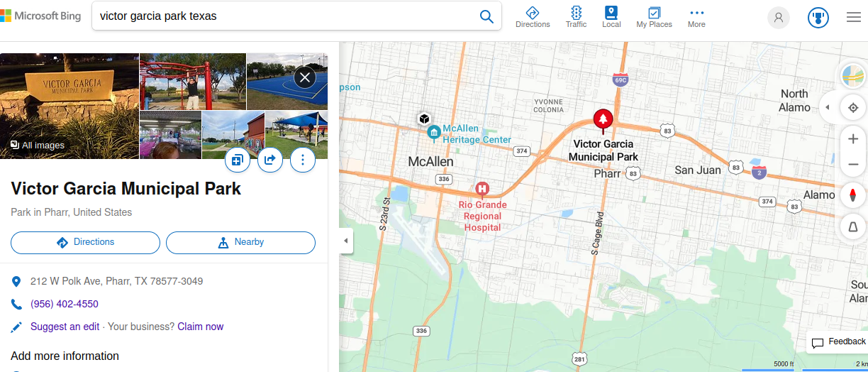This screenshot has height=372, width=868.
Task: Save place to collection icon
Action: (x=237, y=160)
